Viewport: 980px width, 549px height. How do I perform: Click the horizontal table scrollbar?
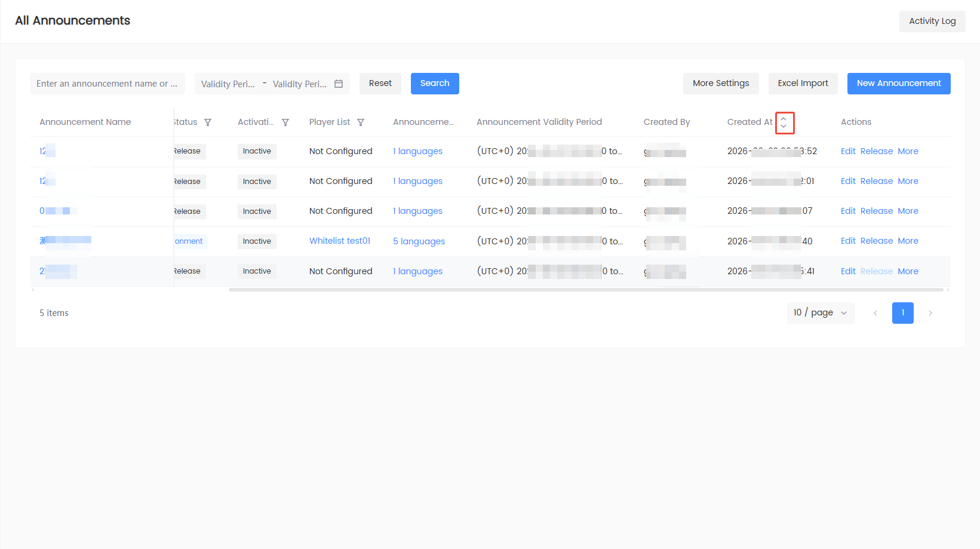click(586, 290)
